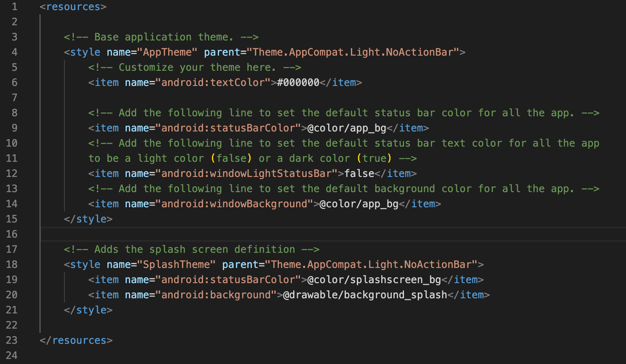Click line number 9 in the gutter
The image size is (626, 364).
coord(14,128)
